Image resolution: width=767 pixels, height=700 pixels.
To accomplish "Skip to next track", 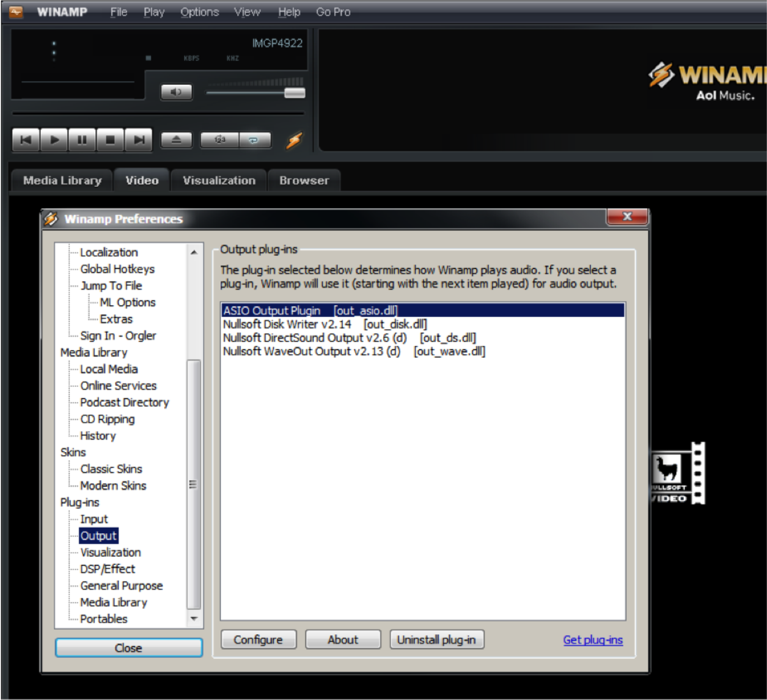I will coord(139,140).
